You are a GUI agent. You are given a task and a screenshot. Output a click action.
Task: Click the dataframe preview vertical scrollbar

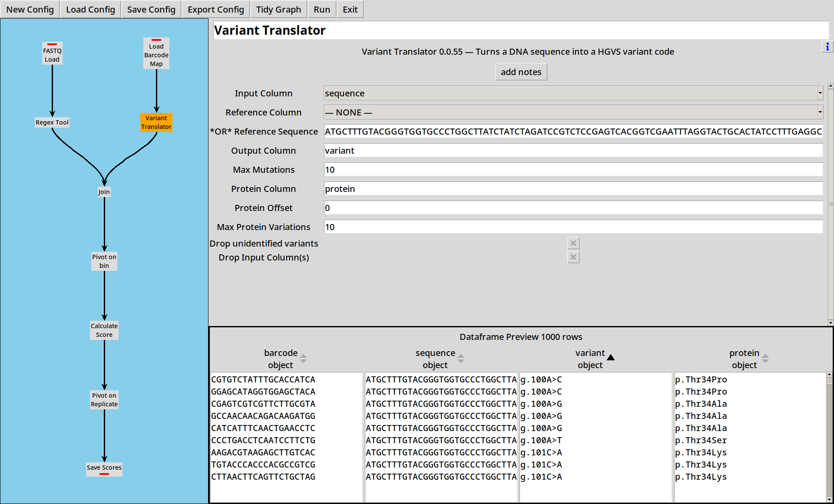829,437
